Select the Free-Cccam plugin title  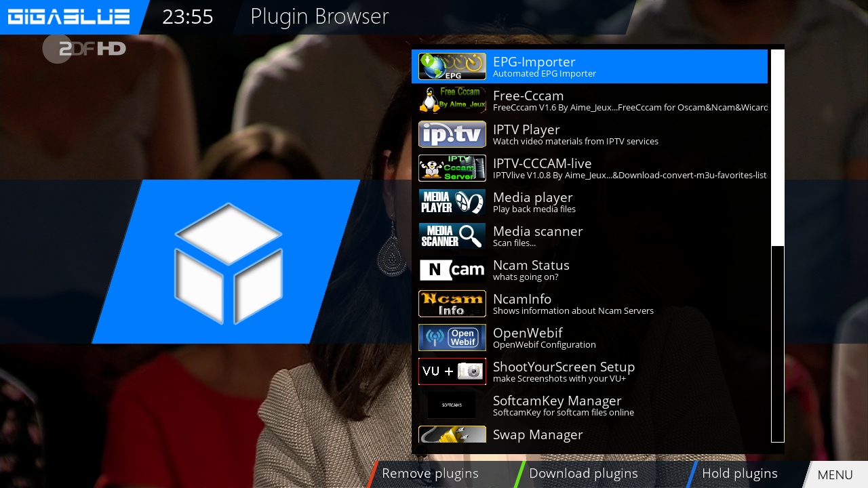coord(528,96)
